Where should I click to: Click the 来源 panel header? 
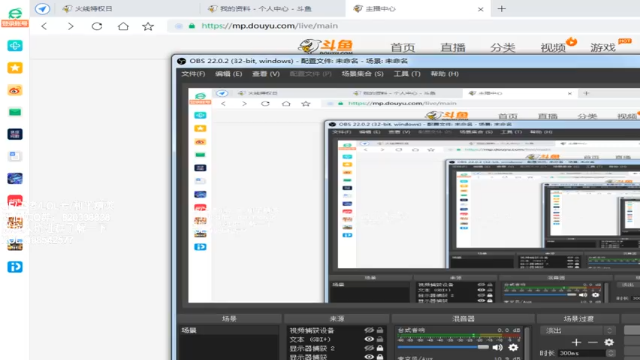(x=337, y=318)
